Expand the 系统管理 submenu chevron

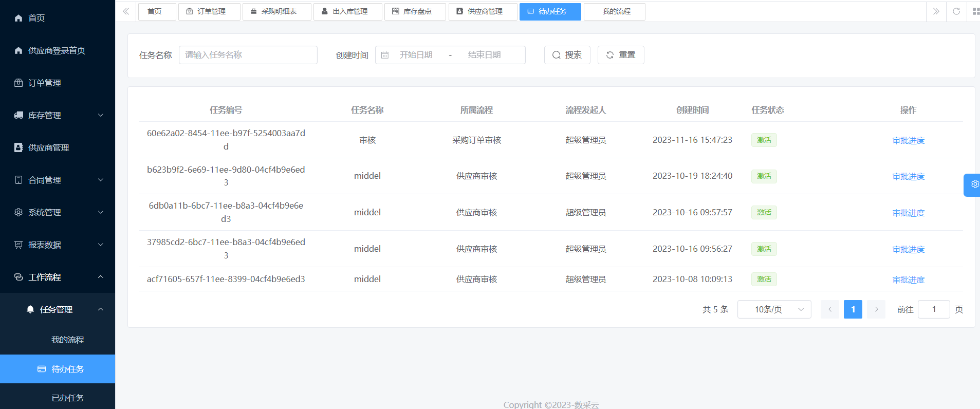click(101, 212)
